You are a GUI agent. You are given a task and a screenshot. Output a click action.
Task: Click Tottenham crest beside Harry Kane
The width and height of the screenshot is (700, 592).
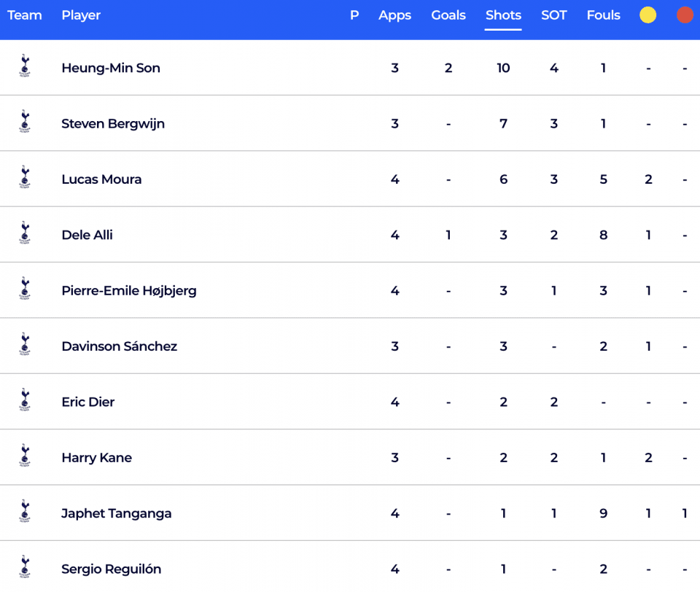[25, 456]
